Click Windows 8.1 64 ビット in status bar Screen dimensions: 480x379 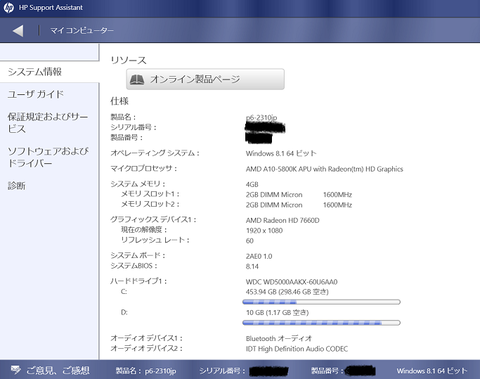click(x=432, y=371)
